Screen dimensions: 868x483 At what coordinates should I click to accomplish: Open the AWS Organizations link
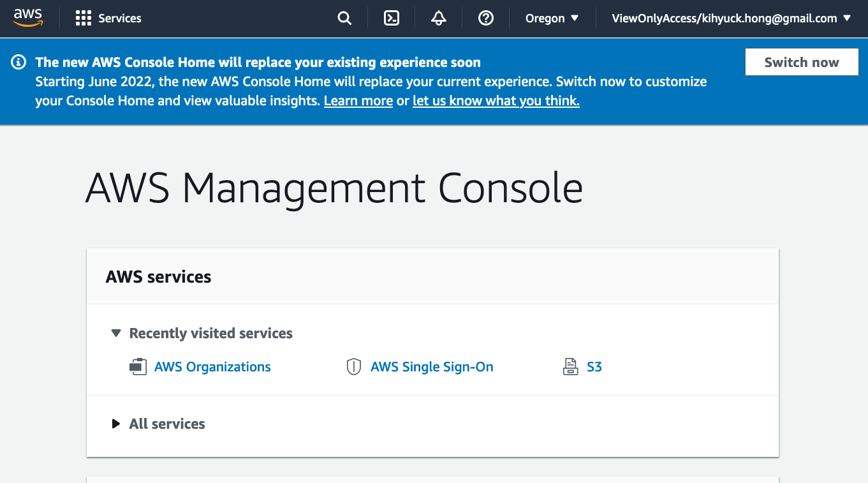point(212,367)
